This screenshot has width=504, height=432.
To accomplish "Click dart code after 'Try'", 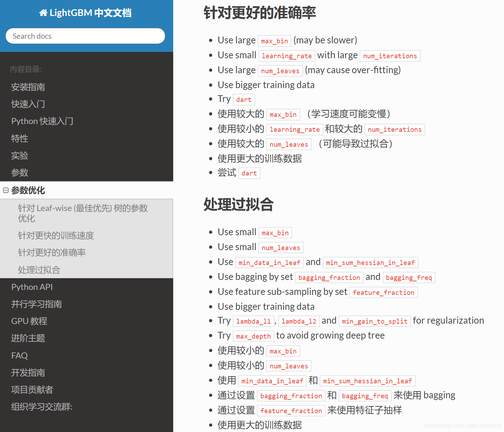I will 244,99.
